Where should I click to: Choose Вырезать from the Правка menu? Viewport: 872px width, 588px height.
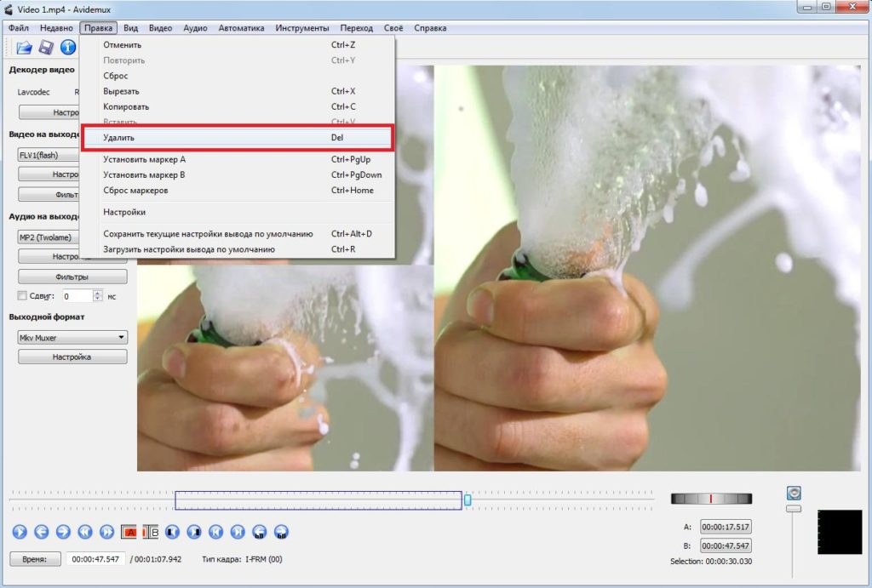tap(238, 91)
